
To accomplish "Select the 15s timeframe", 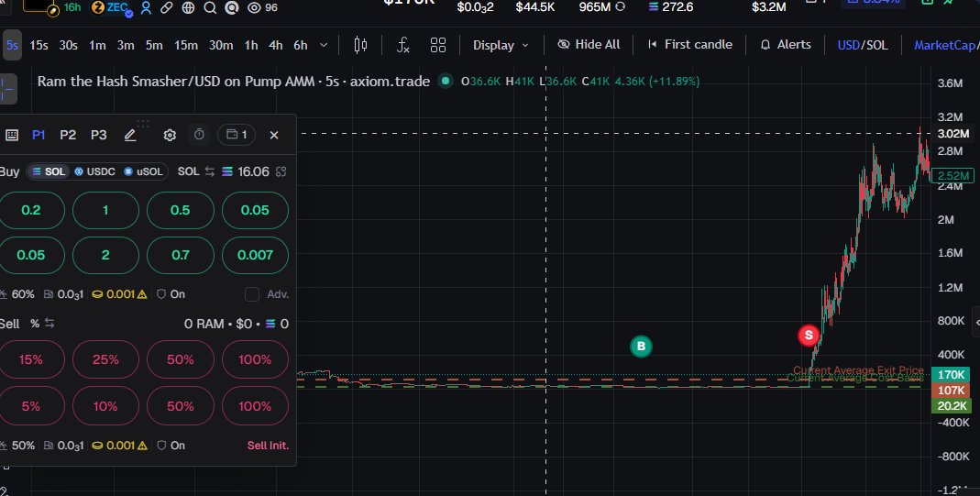I will click(39, 45).
